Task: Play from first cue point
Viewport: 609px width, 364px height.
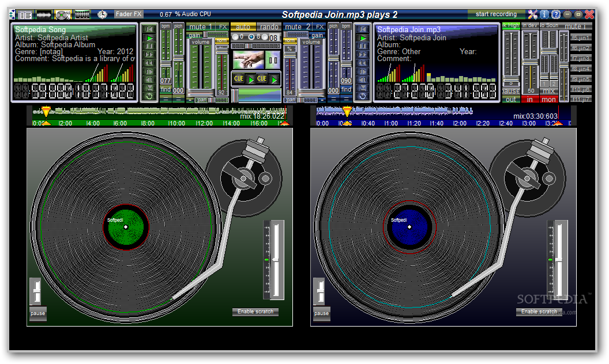Action: (251, 79)
